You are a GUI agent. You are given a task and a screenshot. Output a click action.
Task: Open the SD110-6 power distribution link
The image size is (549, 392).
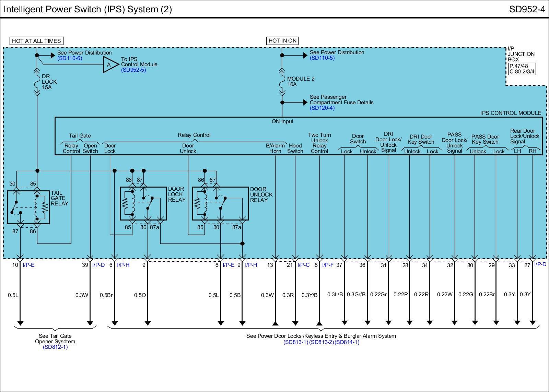70,58
